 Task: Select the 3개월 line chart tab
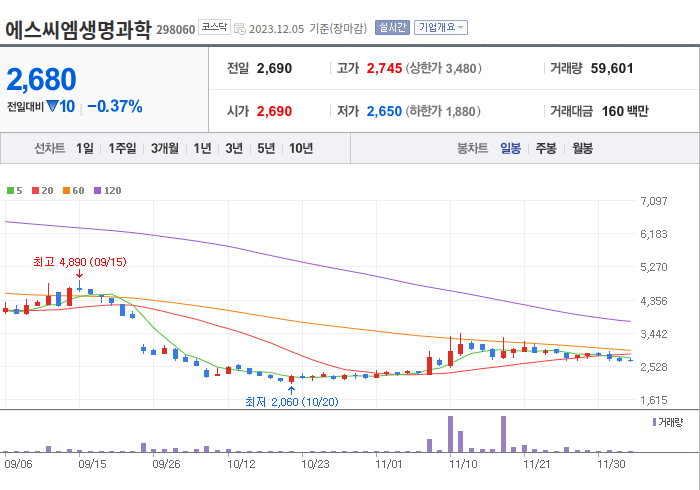(165, 148)
